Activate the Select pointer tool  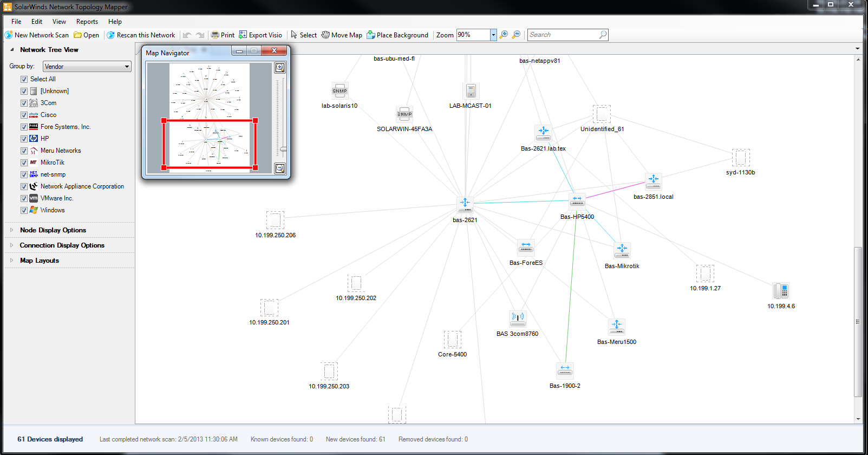[304, 35]
